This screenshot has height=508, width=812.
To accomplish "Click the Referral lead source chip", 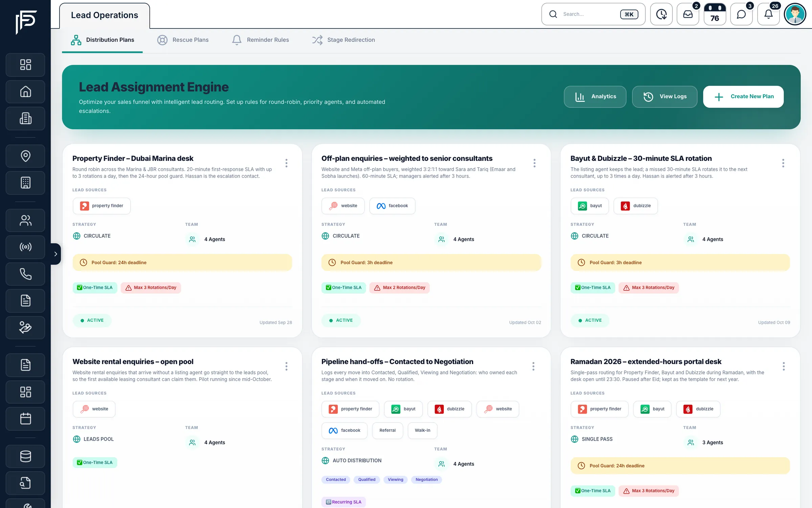I will coord(387,430).
